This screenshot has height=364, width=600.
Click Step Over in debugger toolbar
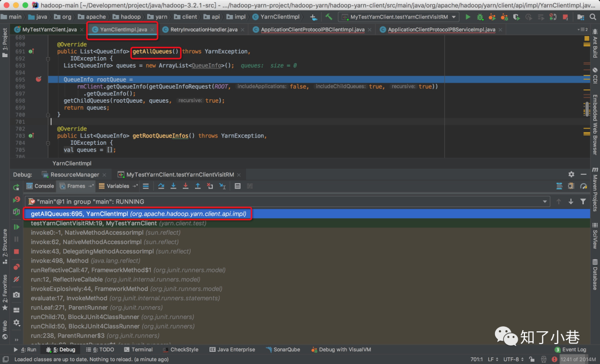point(161,186)
